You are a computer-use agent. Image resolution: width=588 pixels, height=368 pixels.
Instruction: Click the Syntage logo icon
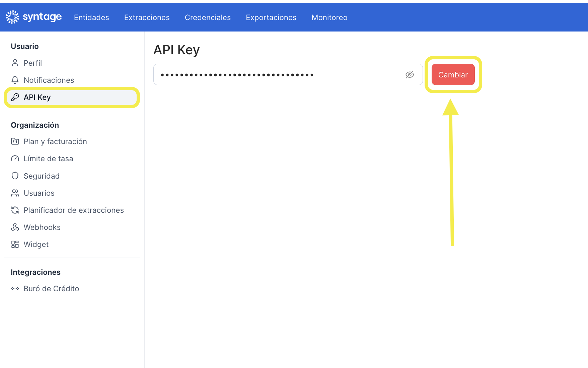pyautogui.click(x=12, y=17)
